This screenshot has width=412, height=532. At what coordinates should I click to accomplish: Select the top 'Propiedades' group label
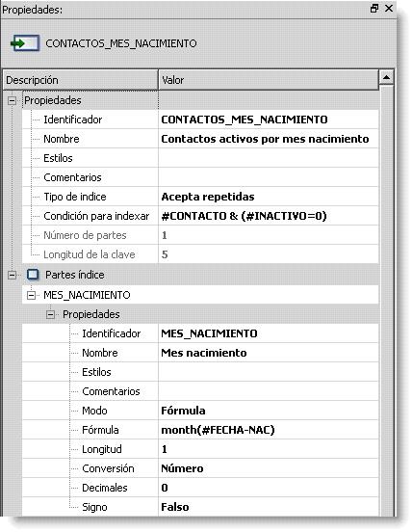(x=53, y=100)
